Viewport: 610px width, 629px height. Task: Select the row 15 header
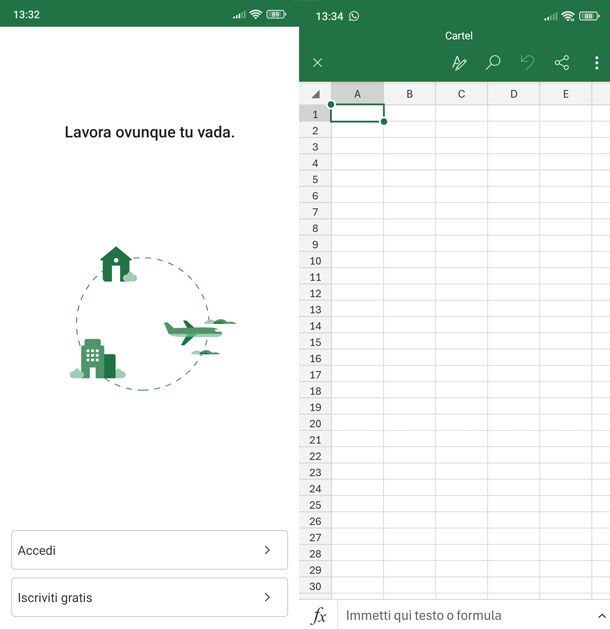click(315, 342)
